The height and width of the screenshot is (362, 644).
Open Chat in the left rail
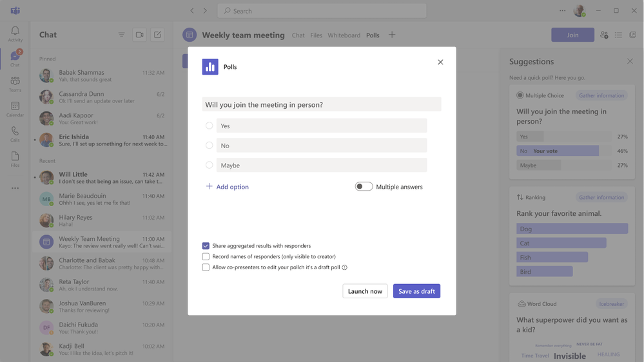pos(15,58)
